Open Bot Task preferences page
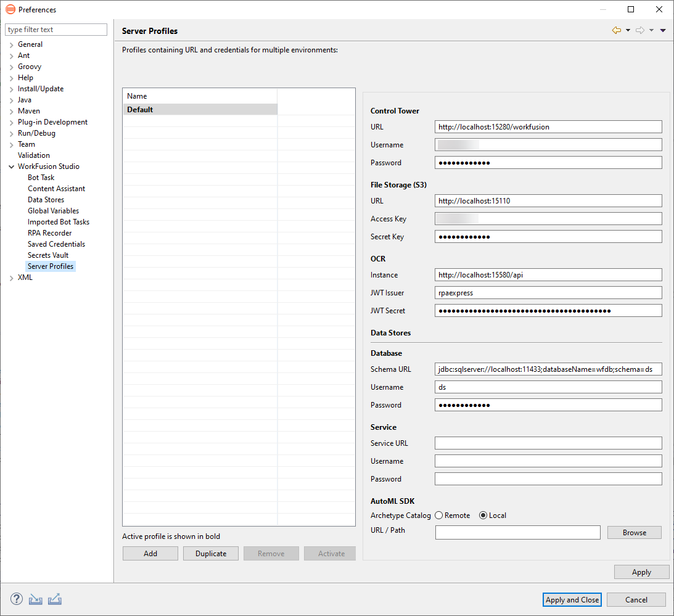The height and width of the screenshot is (616, 674). click(x=41, y=178)
